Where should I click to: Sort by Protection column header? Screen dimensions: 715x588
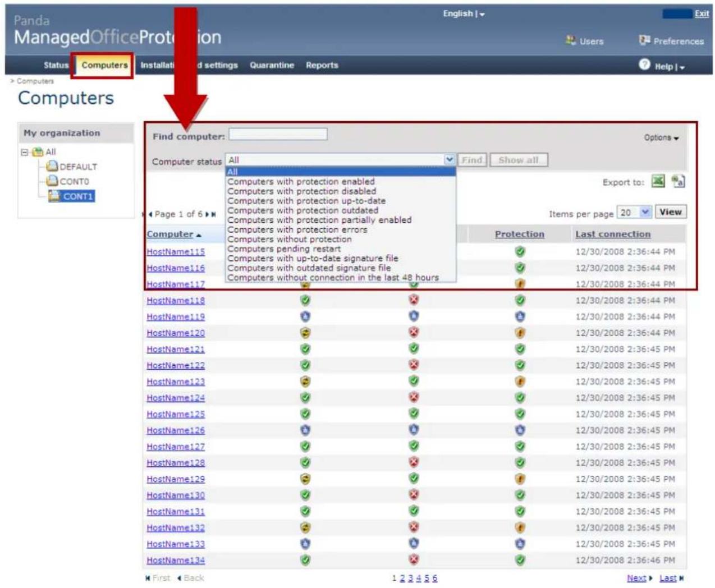click(x=520, y=234)
